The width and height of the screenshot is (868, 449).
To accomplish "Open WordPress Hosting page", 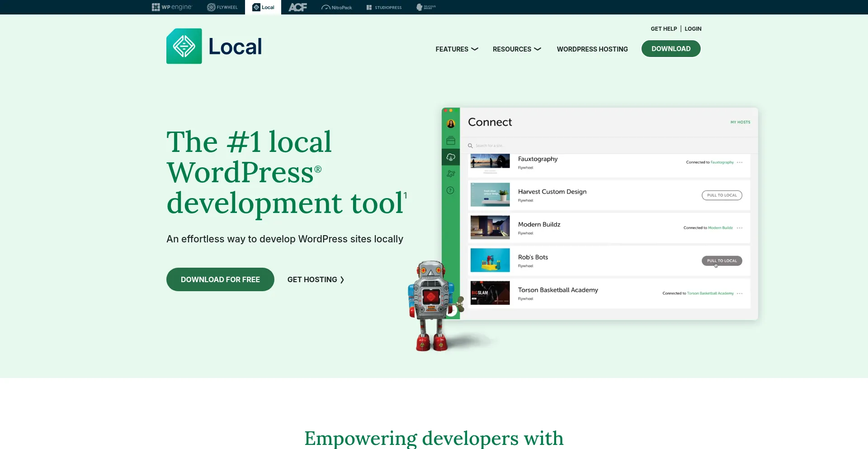I will pos(592,49).
